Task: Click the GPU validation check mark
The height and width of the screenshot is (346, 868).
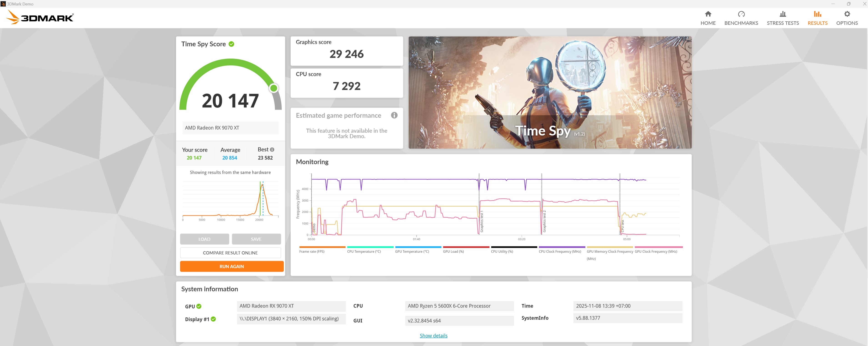Action: 199,306
